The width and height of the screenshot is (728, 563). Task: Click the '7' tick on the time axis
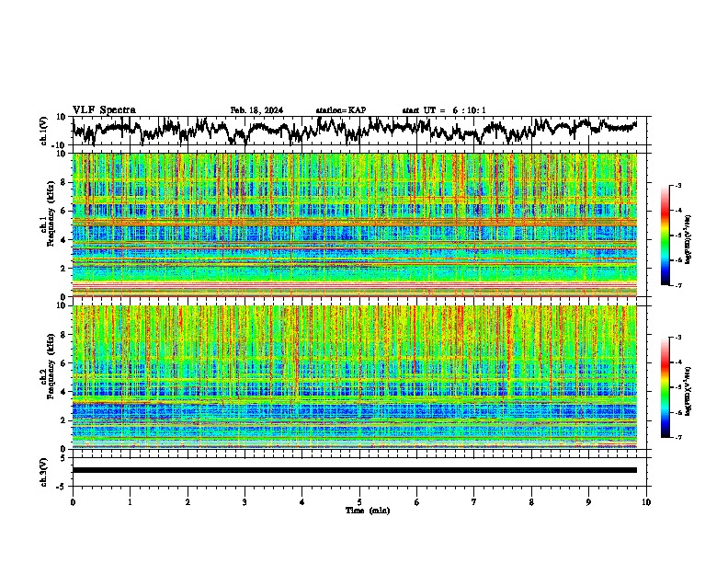click(474, 502)
